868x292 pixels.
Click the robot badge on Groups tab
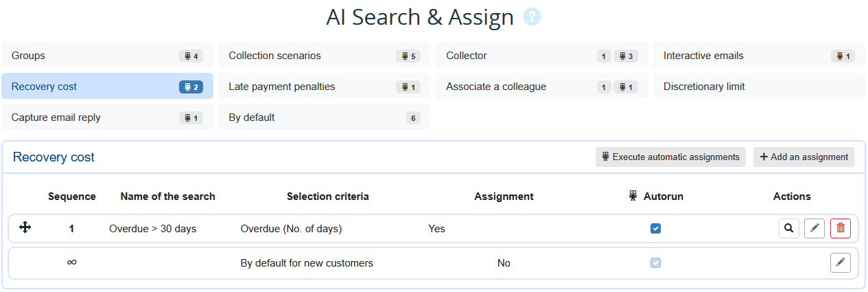tap(191, 56)
